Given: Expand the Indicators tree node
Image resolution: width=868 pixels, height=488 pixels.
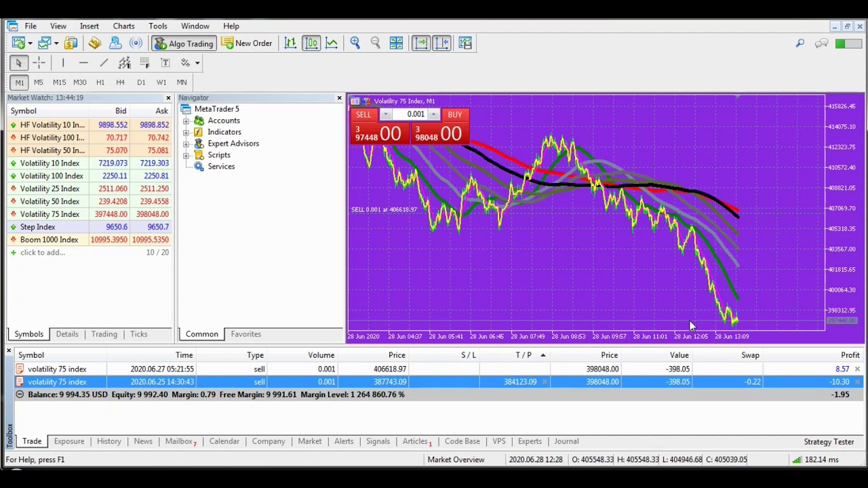Looking at the screenshot, I should tap(186, 132).
